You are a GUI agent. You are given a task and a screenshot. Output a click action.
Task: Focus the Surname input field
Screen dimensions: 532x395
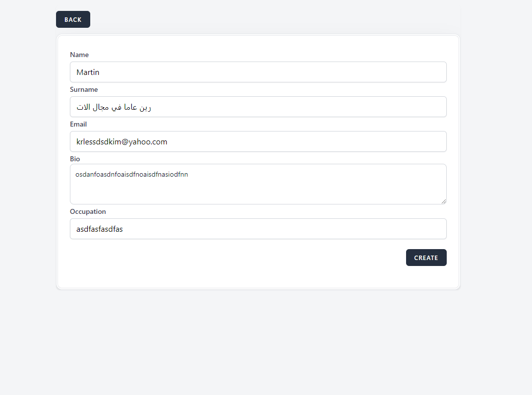[x=297, y=107]
